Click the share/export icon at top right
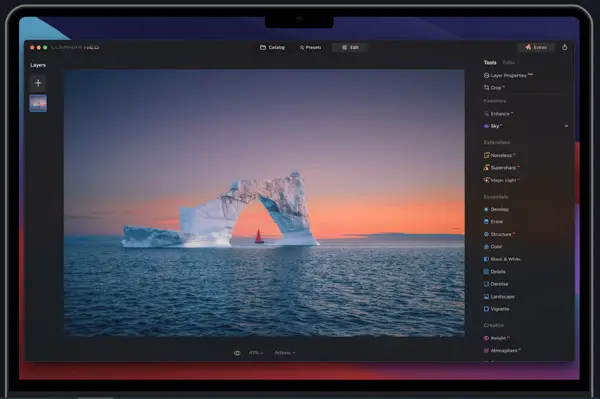Viewport: 600px width, 399px height. [564, 47]
